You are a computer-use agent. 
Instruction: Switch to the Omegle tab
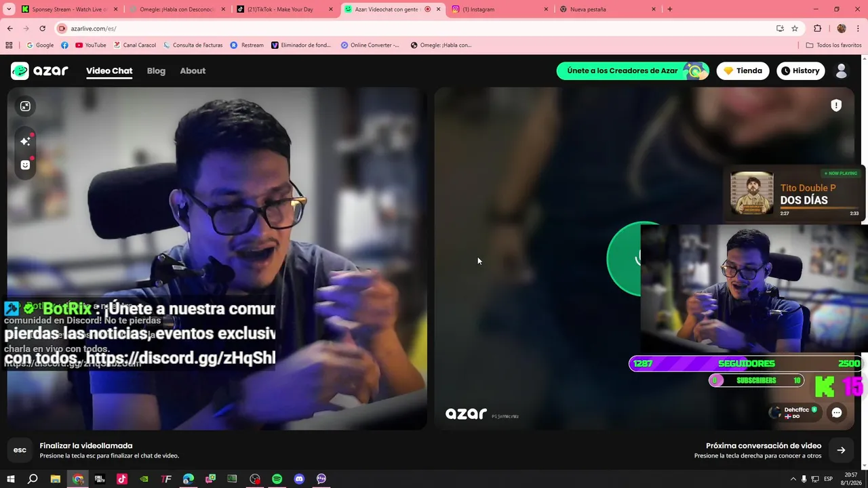tap(177, 9)
